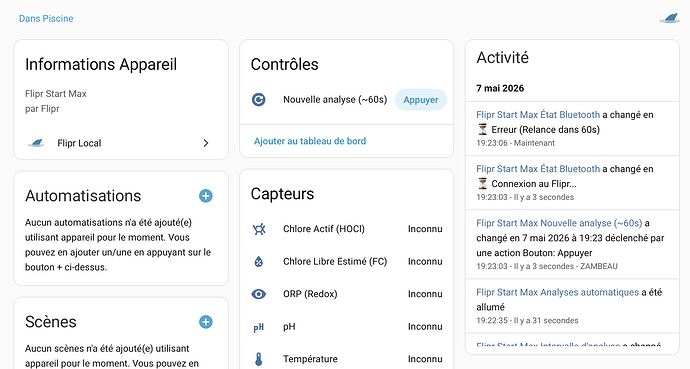Click the Appuyer button
The image size is (690, 369).
click(x=421, y=100)
